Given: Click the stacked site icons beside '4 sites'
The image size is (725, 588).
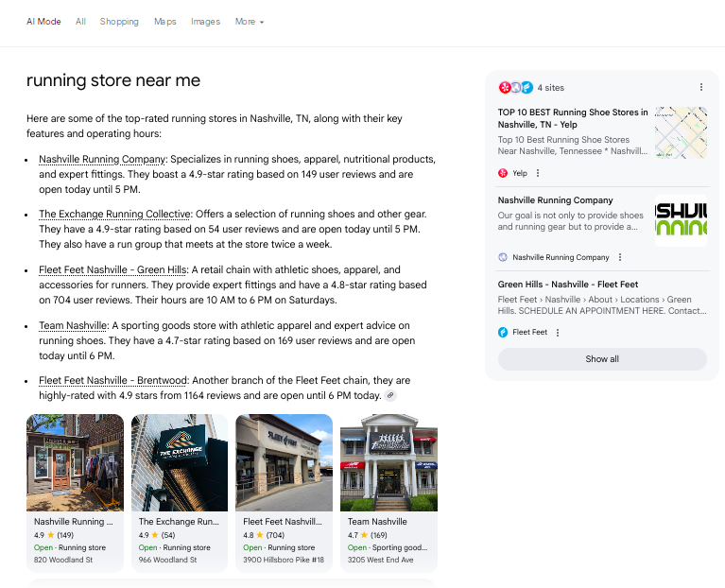Looking at the screenshot, I should tap(515, 87).
